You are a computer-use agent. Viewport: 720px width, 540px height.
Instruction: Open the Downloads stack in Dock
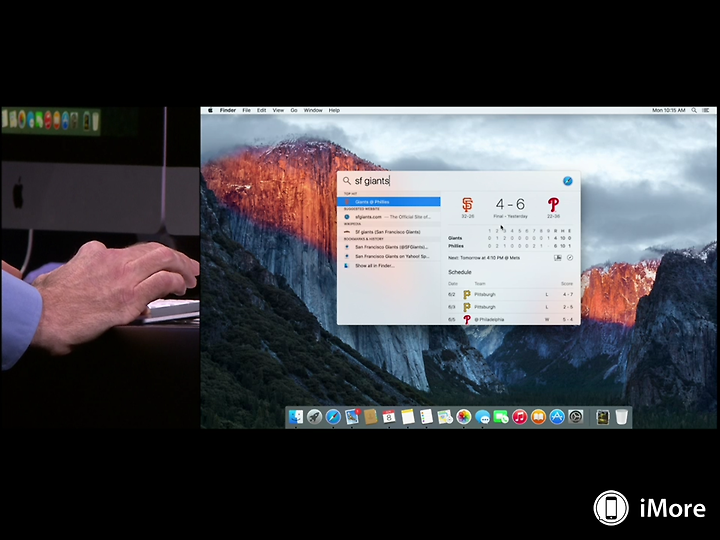602,417
